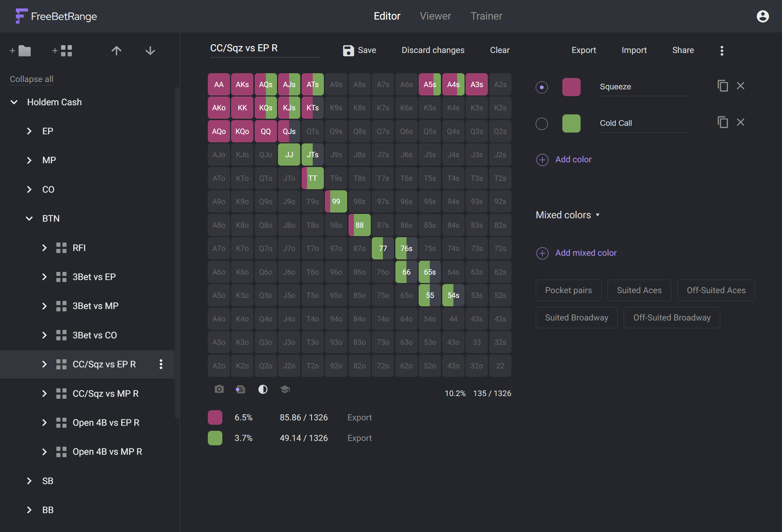This screenshot has height=532, width=782.
Task: Collapse the BTN position group
Action: pos(29,218)
